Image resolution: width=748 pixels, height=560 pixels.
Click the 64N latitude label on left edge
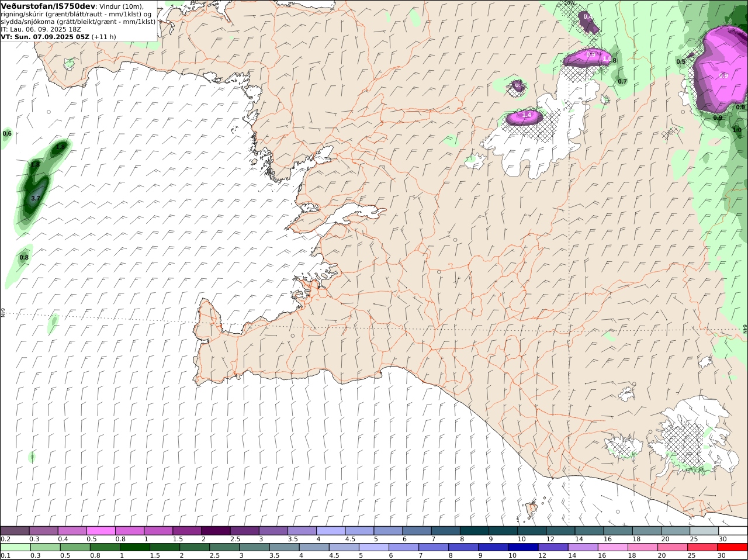pos(3,312)
